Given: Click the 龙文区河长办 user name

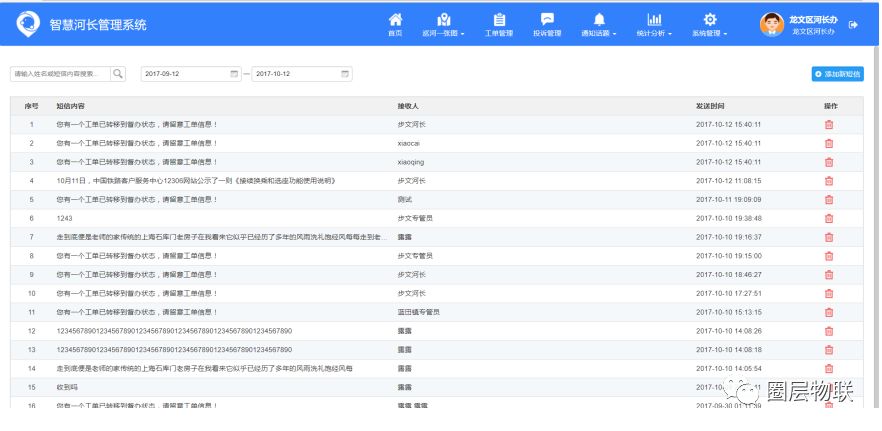Looking at the screenshot, I should point(813,20).
